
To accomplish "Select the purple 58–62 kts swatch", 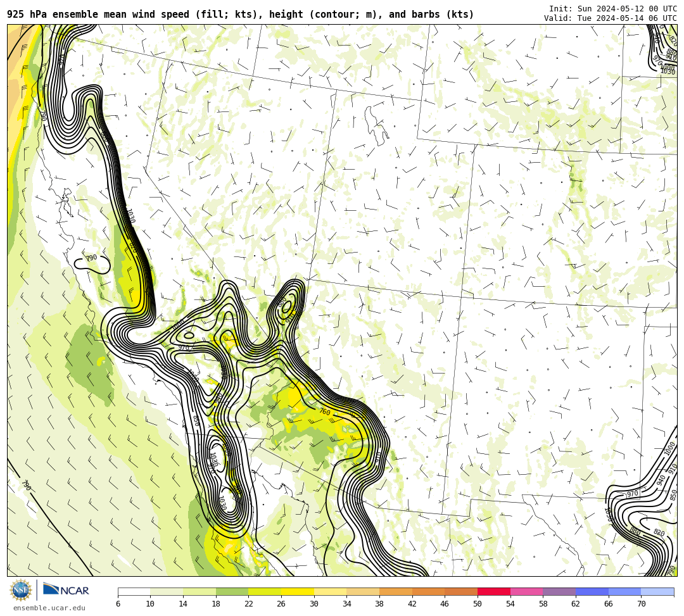I will pyautogui.click(x=559, y=591).
